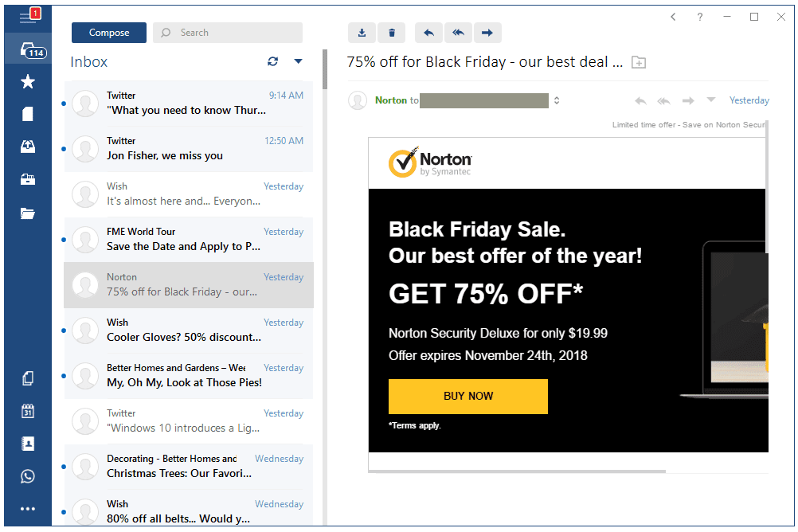Open the three dots more menu in sidebar
This screenshot has height=532, width=798.
tap(28, 509)
